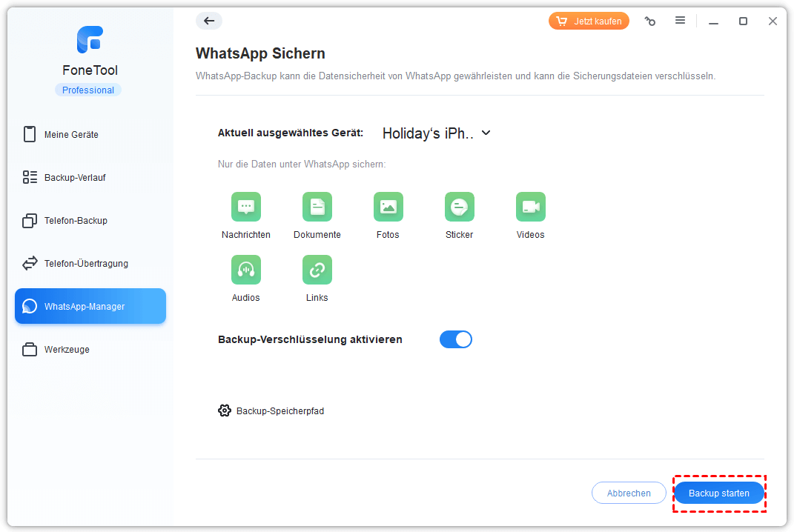Viewport: 797px width, 532px height.
Task: Switch to Telefon-Backup tab
Action: click(76, 221)
